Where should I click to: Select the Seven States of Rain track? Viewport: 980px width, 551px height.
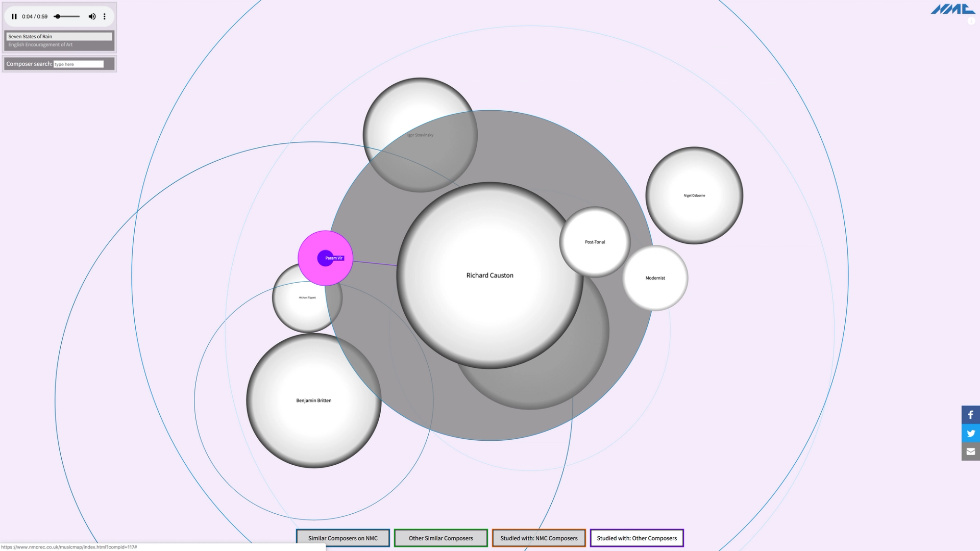pos(59,36)
